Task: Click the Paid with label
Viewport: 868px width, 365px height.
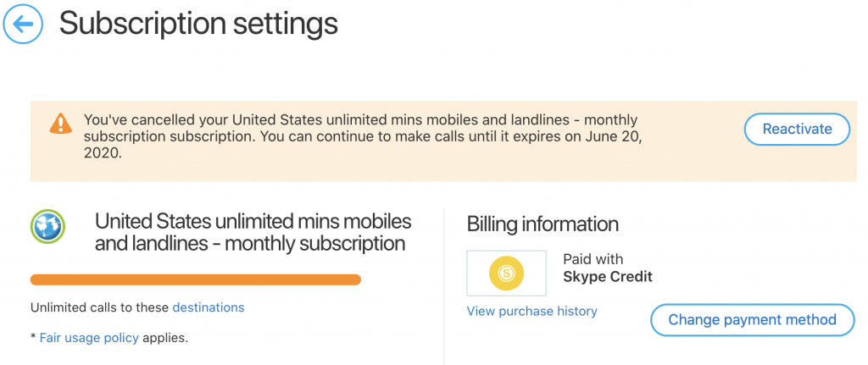Action: pyautogui.click(x=593, y=259)
